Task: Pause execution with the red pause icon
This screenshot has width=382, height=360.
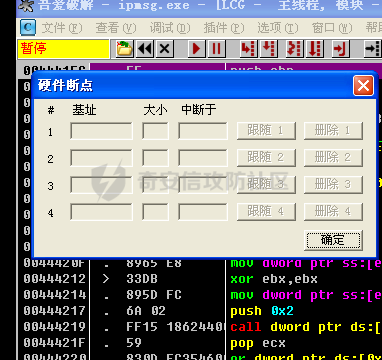Action: tap(217, 49)
